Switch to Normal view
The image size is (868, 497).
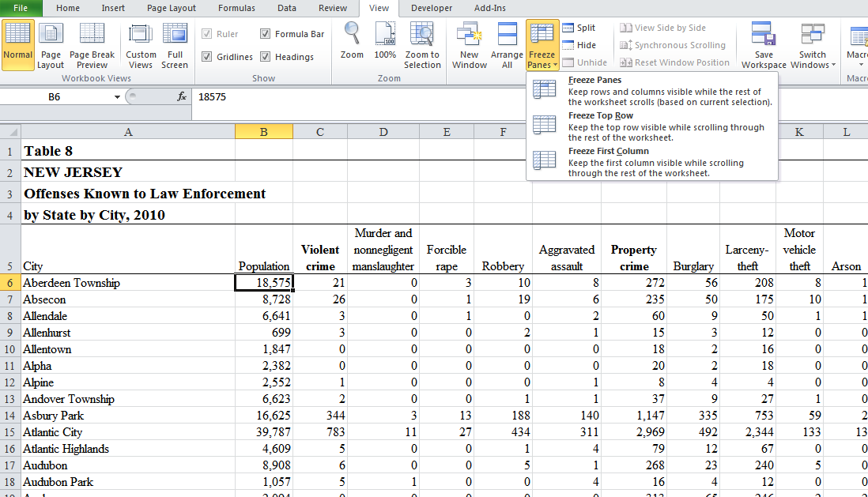17,43
